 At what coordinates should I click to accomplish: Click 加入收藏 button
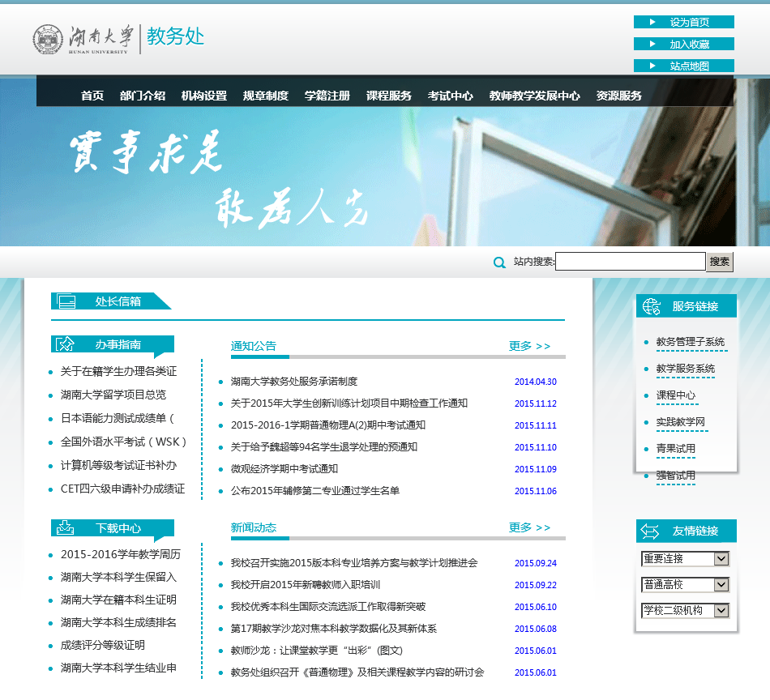click(684, 44)
